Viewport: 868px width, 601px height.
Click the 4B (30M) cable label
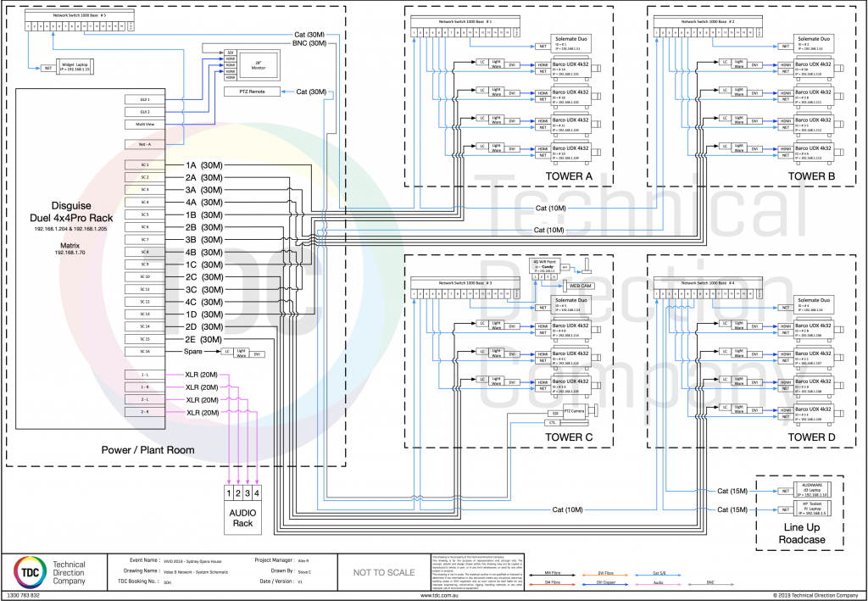point(203,253)
